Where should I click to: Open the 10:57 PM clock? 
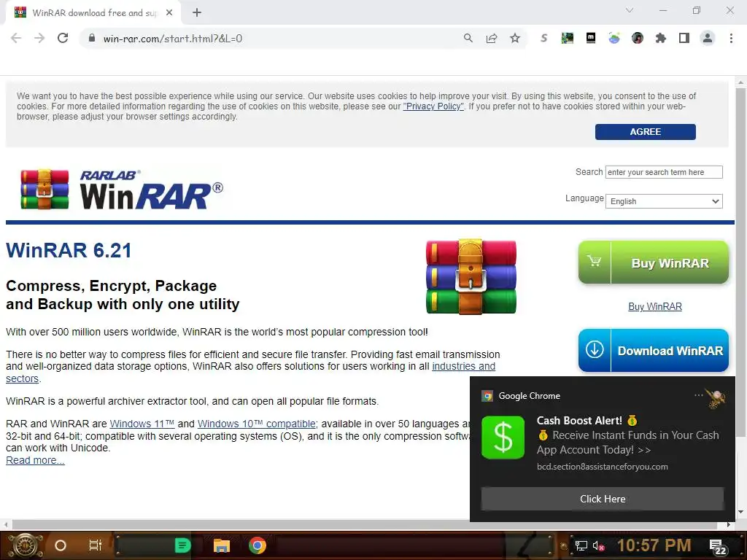[654, 545]
